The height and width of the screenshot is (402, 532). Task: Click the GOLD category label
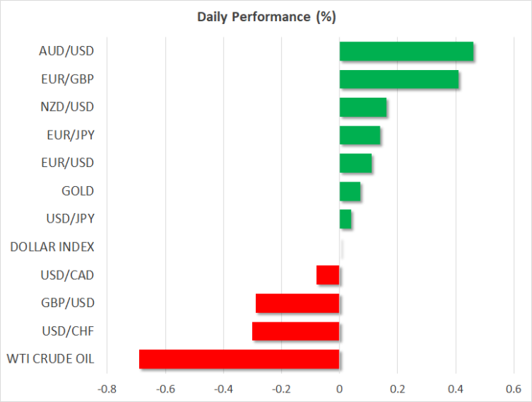(78, 191)
